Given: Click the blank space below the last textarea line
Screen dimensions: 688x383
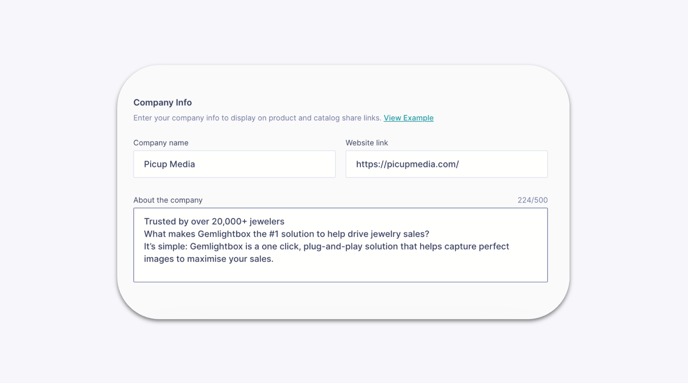Looking at the screenshot, I should coord(340,273).
